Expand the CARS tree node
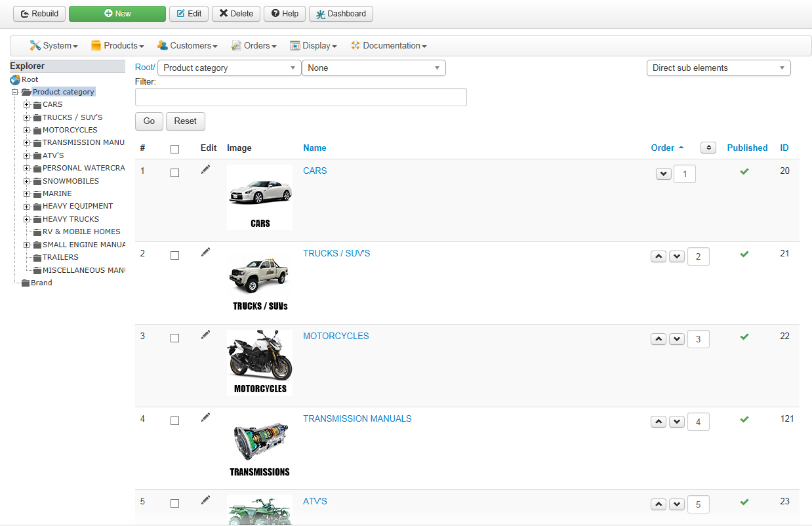Image resolution: width=812 pixels, height=526 pixels. 27,104
